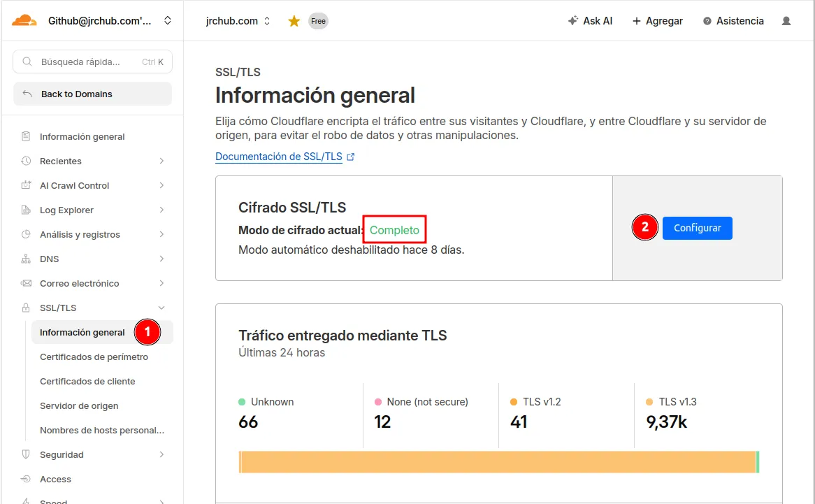Select the SSL/TLS sidebar section label

click(x=58, y=308)
